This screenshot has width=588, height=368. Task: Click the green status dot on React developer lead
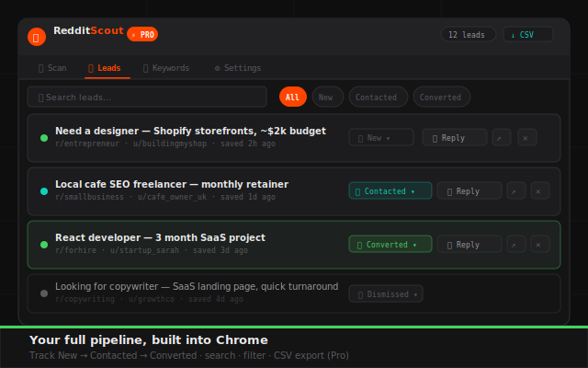(x=44, y=245)
